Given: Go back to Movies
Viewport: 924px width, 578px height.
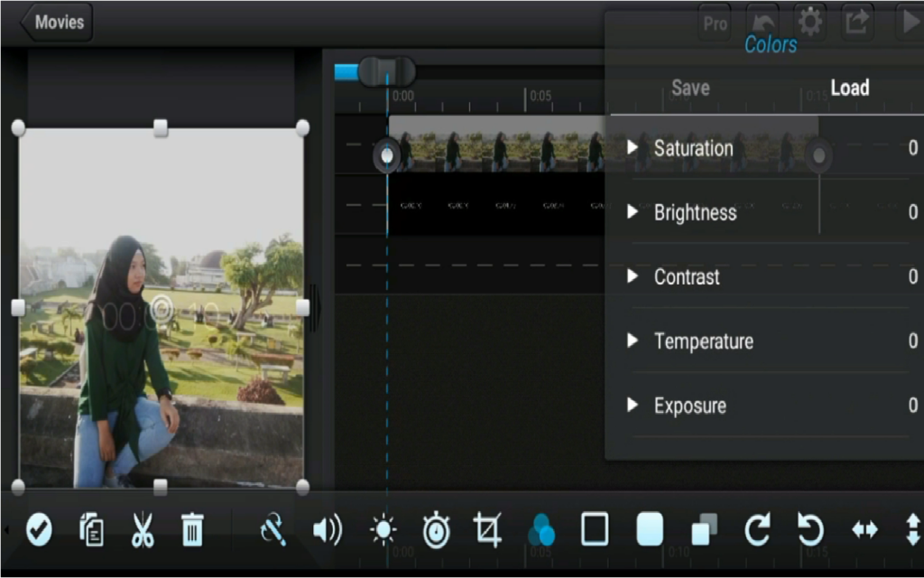Looking at the screenshot, I should pos(56,23).
